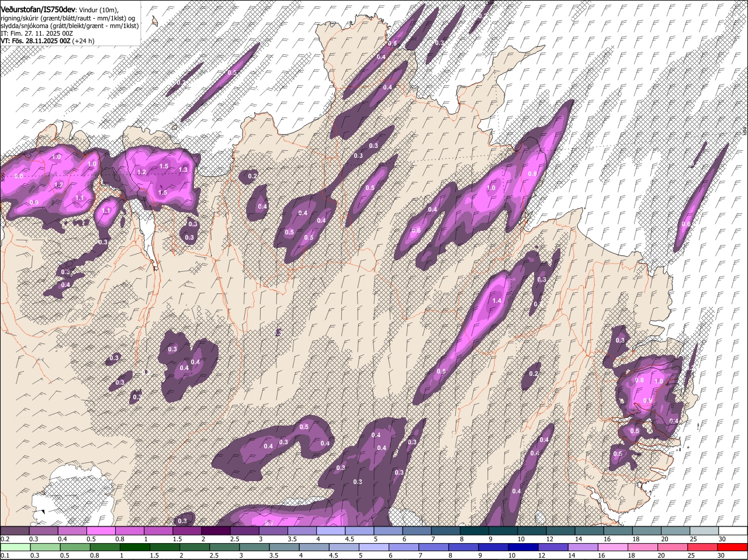Click the 'Veðurstofan/IS750dev' title text
Screen dimensions: 748x560
coord(38,9)
